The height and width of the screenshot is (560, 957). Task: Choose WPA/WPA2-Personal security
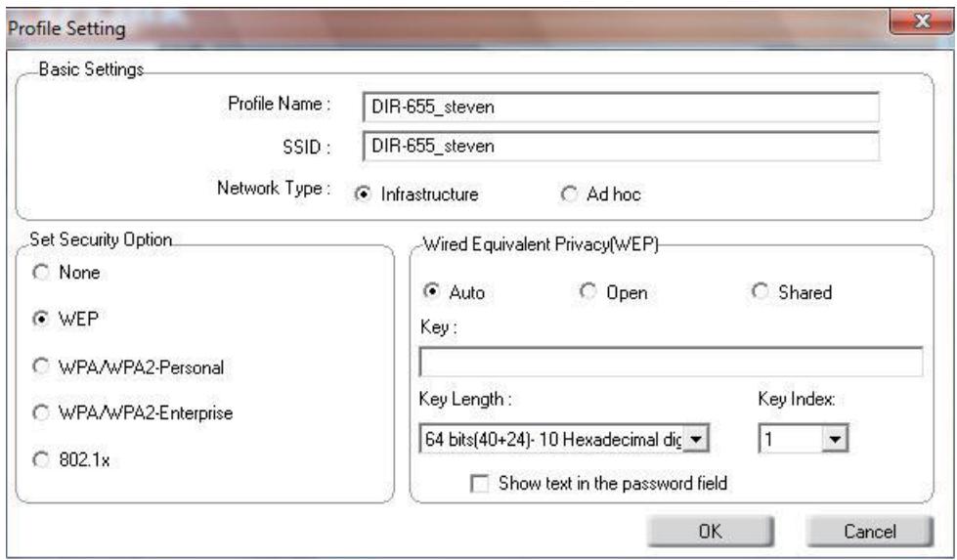click(x=41, y=366)
